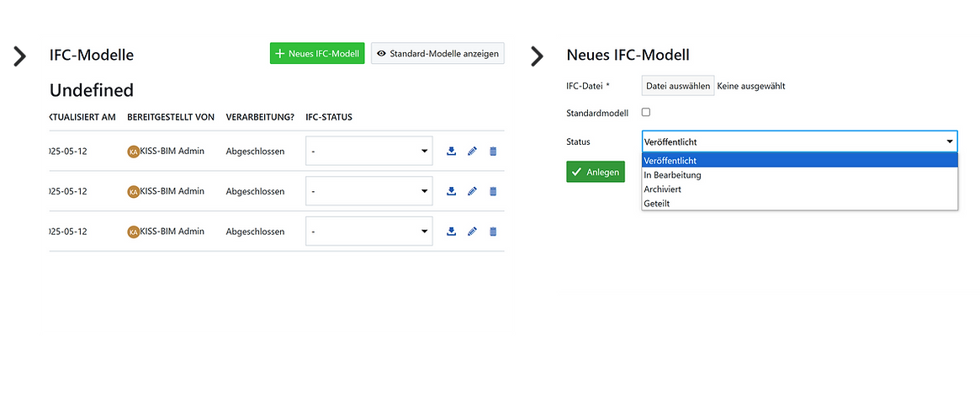
Task: Tick the Standardmodell checkbox
Action: (x=646, y=112)
